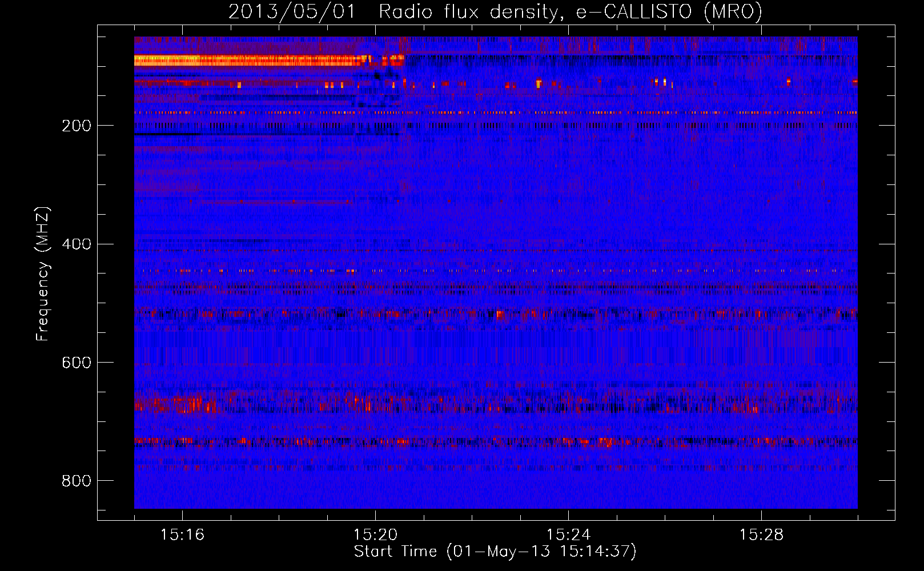Click the plot title 'Radio flux density, e-CALLISTO (MRO)'
Viewport: 924px width, 571px height.
click(x=571, y=11)
